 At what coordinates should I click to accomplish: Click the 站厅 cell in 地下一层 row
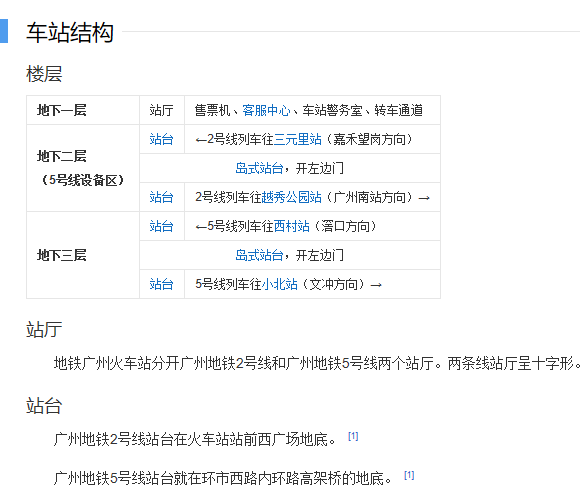point(162,110)
